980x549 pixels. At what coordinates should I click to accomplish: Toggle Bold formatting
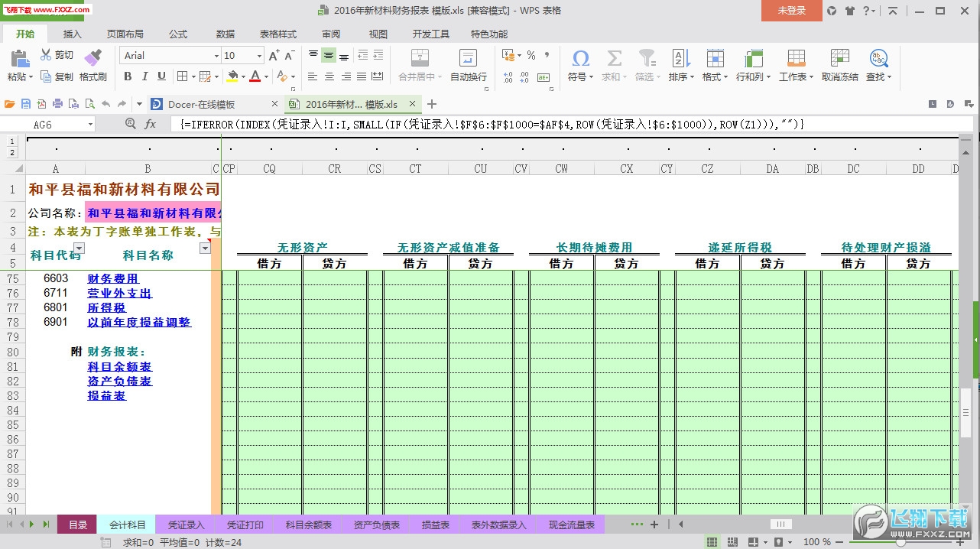pyautogui.click(x=128, y=76)
